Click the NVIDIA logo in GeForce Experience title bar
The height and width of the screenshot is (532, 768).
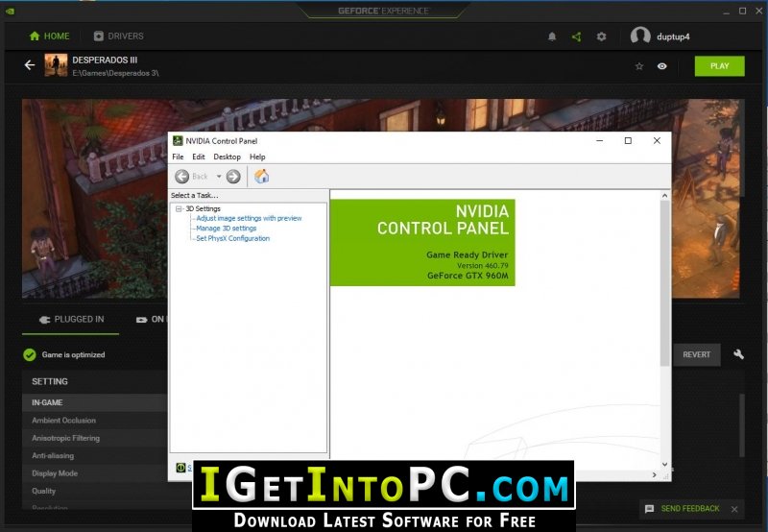coord(10,11)
